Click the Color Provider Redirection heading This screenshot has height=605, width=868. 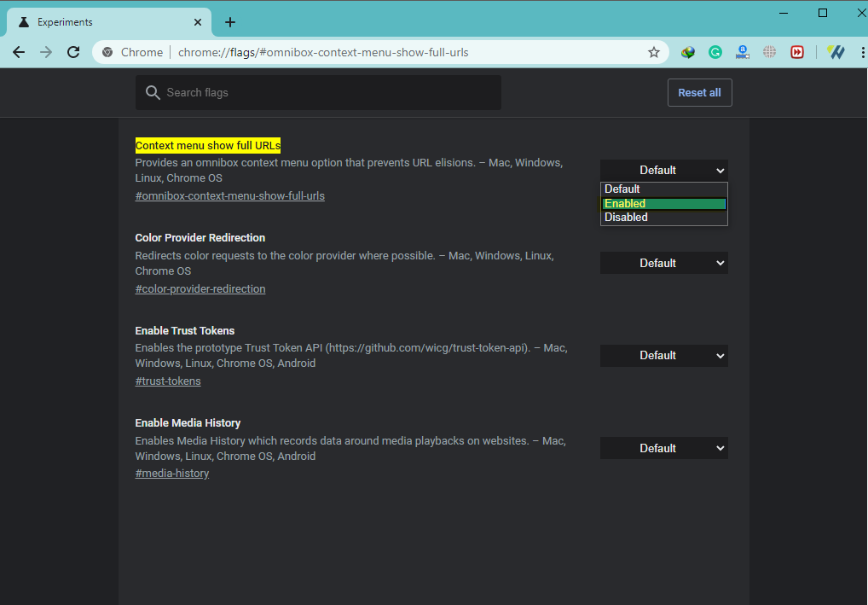coord(200,238)
